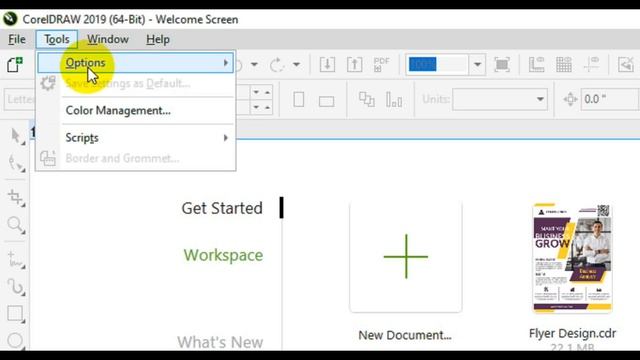Viewport: 640px width, 360px height.
Task: Open the Redo history dropdown arrow
Action: tap(296, 64)
